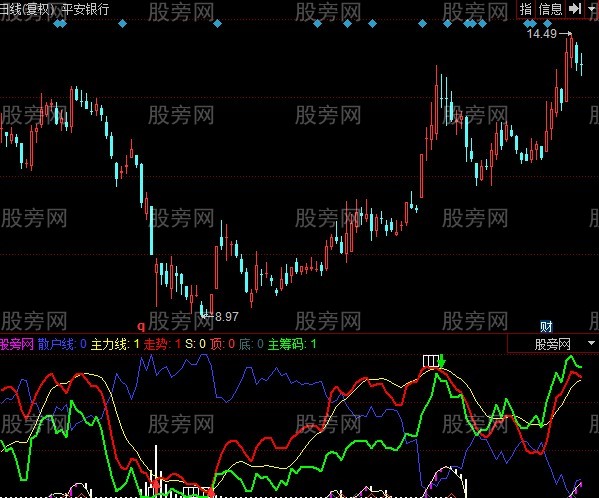Click the 平安银行 stock name title
Image resolution: width=599 pixels, height=498 pixels.
coord(86,9)
